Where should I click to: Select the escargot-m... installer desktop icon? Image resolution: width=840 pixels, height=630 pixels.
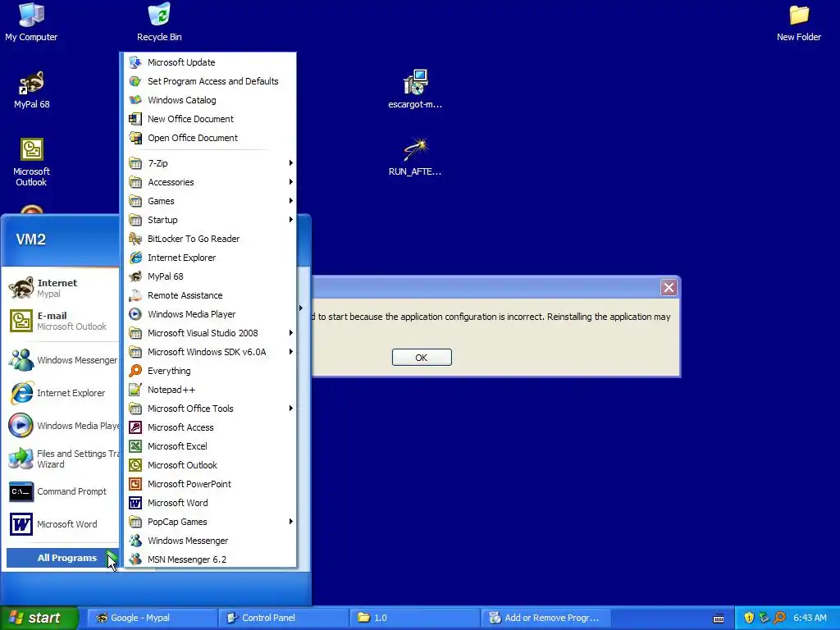pos(415,89)
